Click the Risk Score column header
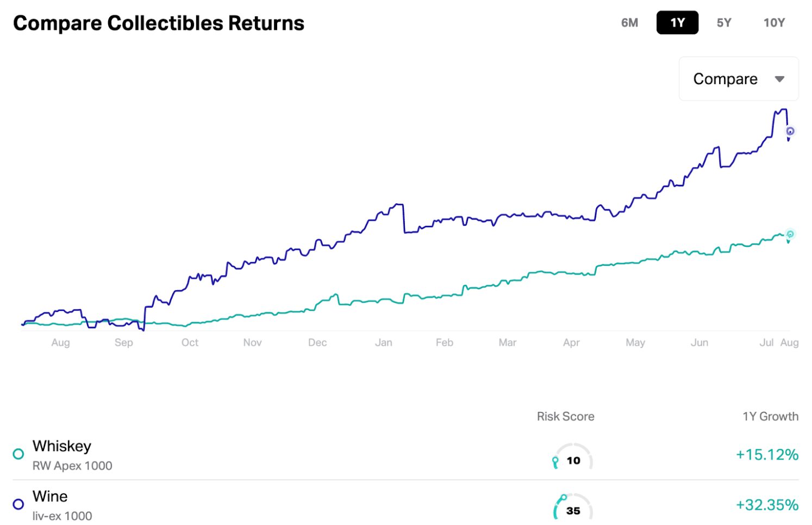The width and height of the screenshot is (812, 525). point(565,416)
